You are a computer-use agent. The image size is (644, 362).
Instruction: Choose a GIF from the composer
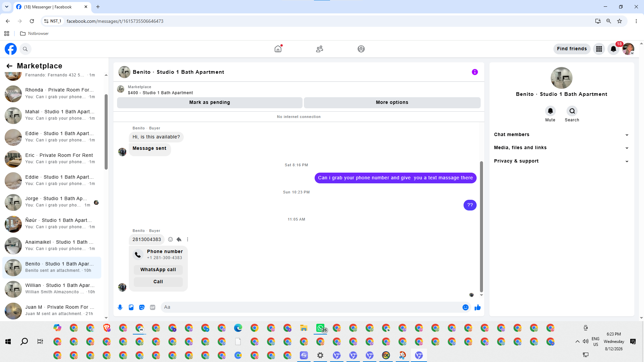point(153,307)
